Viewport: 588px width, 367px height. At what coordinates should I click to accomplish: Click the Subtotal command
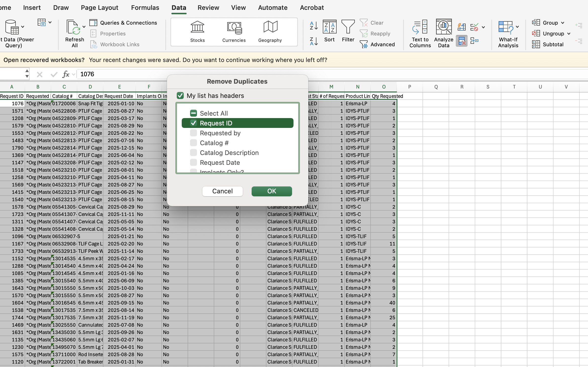553,44
